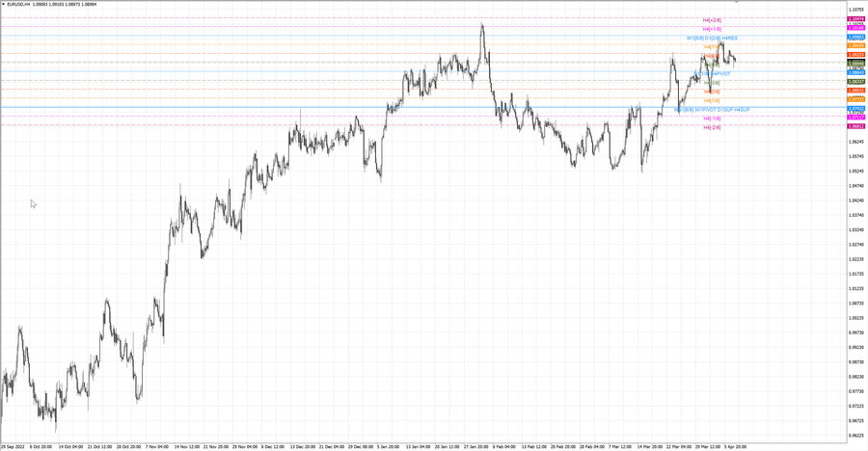868x451 pixels.
Task: Click the EURUSD,H4 chart title dropdown arrow
Action: [x=3, y=5]
